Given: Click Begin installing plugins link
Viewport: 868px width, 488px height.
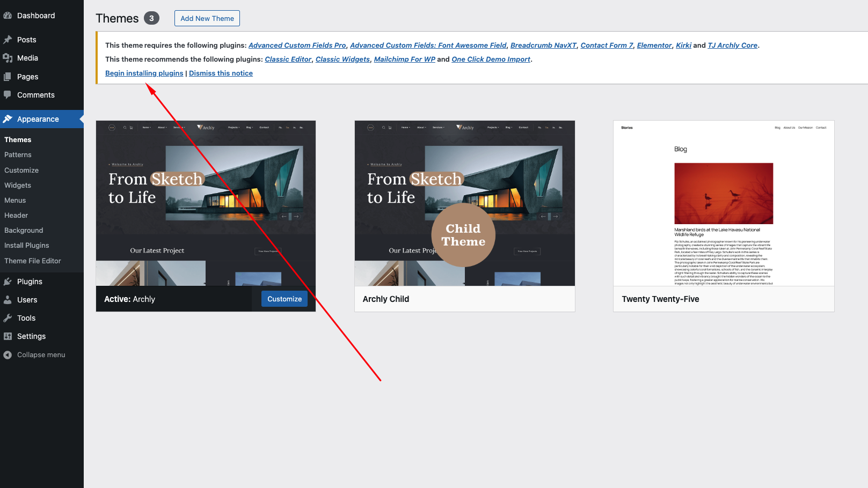Looking at the screenshot, I should pos(144,73).
